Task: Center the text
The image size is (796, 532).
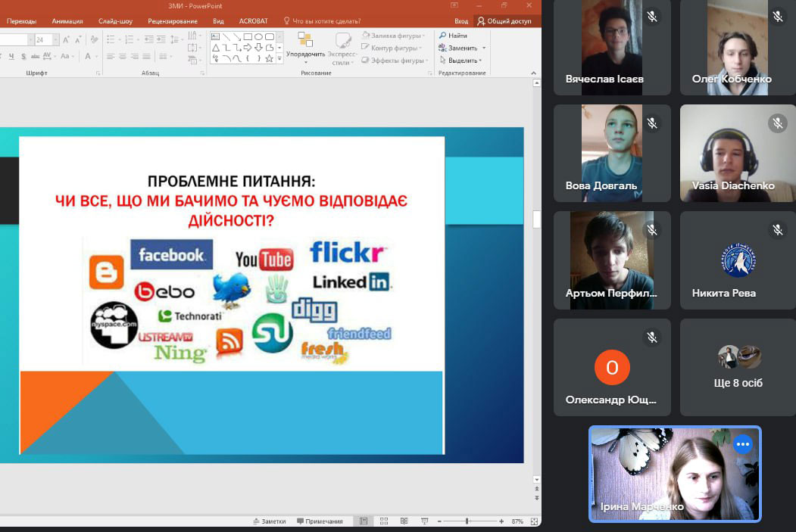Action: pyautogui.click(x=123, y=56)
